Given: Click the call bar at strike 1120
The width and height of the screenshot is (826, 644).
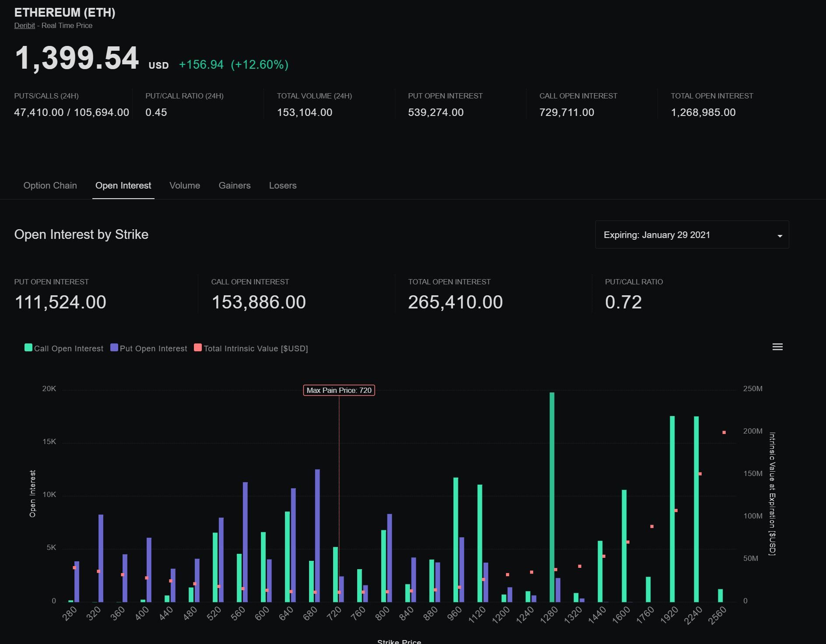Looking at the screenshot, I should [480, 543].
